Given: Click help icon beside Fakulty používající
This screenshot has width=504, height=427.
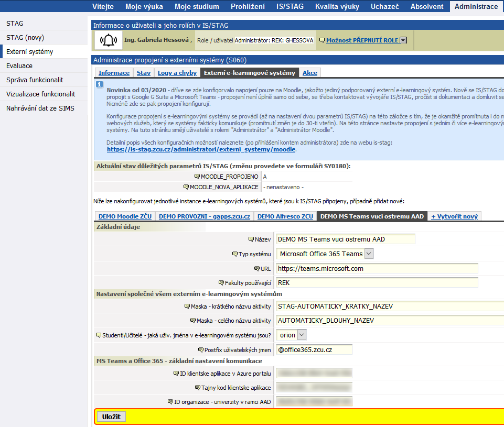Looking at the screenshot, I should click(221, 282).
